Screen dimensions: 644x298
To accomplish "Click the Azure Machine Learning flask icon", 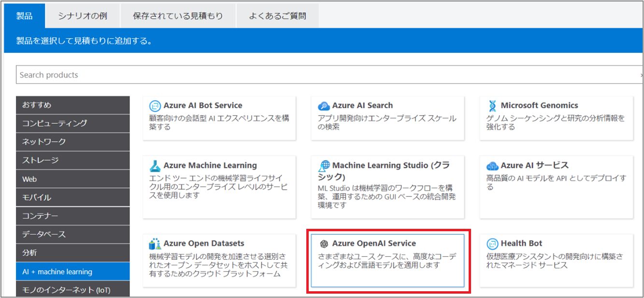I will pyautogui.click(x=155, y=166).
